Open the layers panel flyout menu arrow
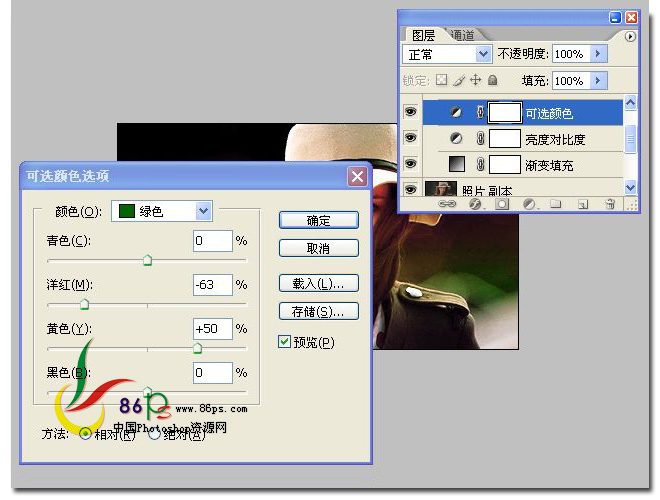Image resolution: width=660 pixels, height=500 pixels. click(630, 37)
